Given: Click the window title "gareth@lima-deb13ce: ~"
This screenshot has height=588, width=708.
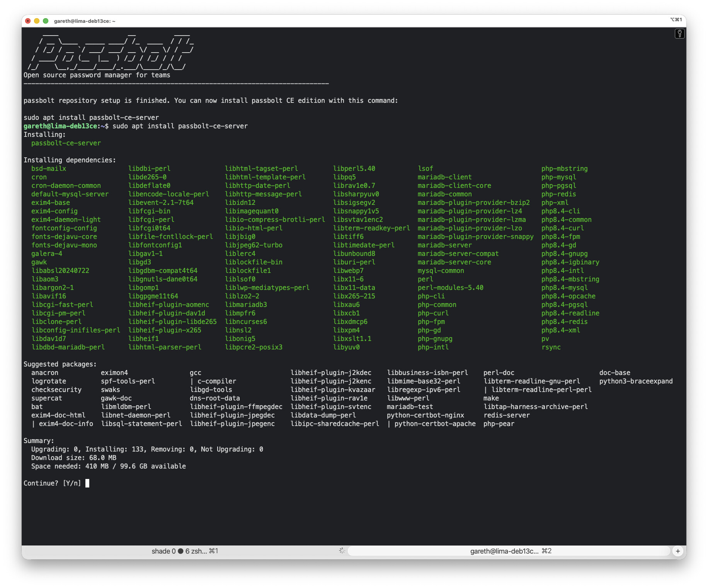Looking at the screenshot, I should (x=85, y=21).
